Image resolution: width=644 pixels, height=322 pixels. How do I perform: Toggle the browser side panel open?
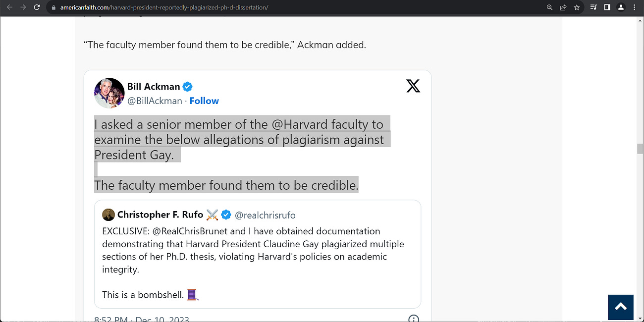pos(608,7)
